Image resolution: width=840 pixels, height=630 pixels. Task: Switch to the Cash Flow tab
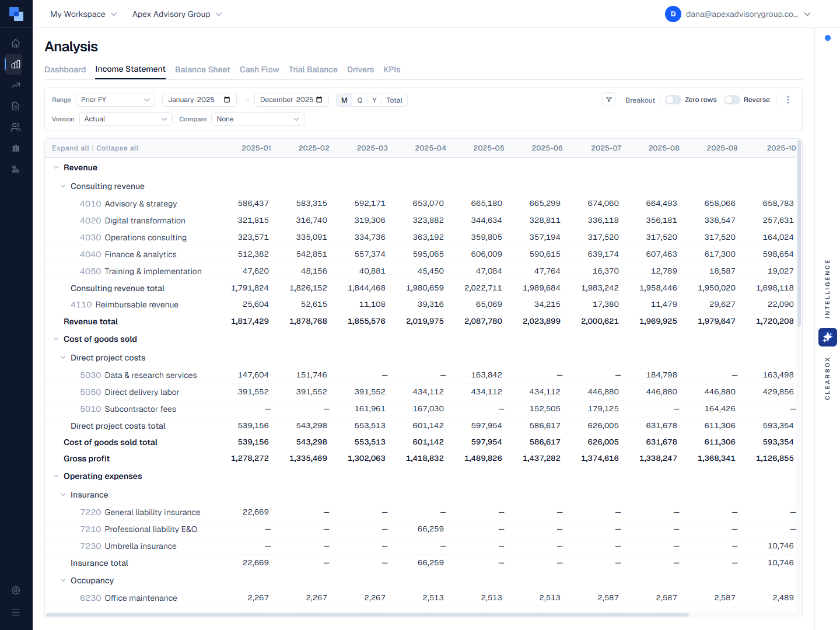click(260, 69)
